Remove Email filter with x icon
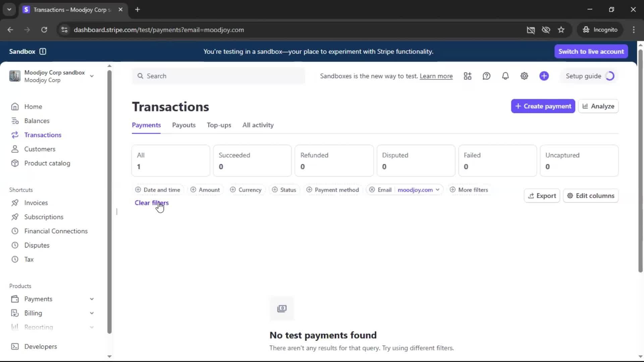Image resolution: width=644 pixels, height=362 pixels. point(372,190)
